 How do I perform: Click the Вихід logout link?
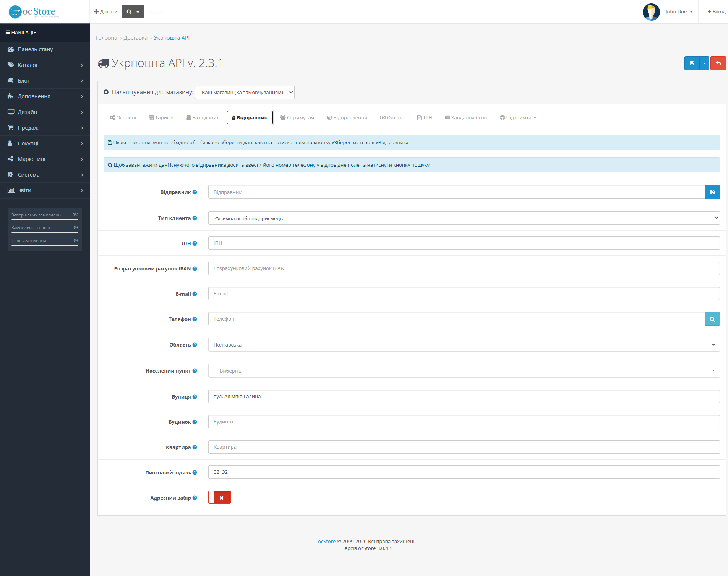coord(716,12)
